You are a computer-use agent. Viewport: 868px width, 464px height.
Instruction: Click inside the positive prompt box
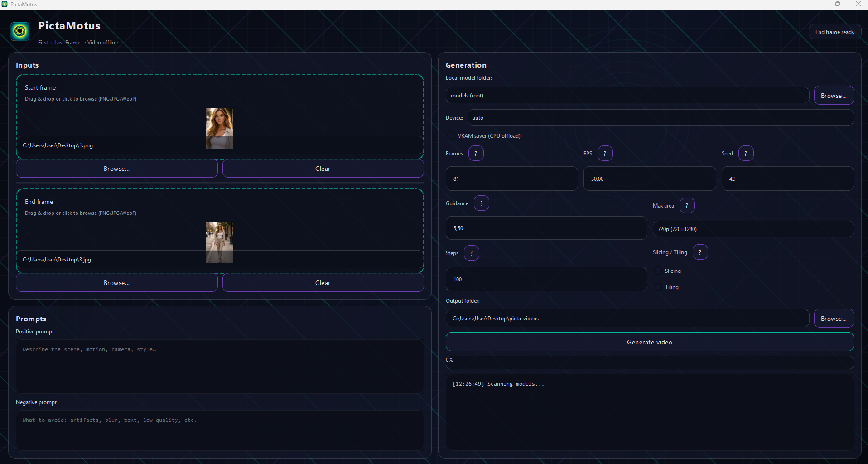(x=219, y=367)
